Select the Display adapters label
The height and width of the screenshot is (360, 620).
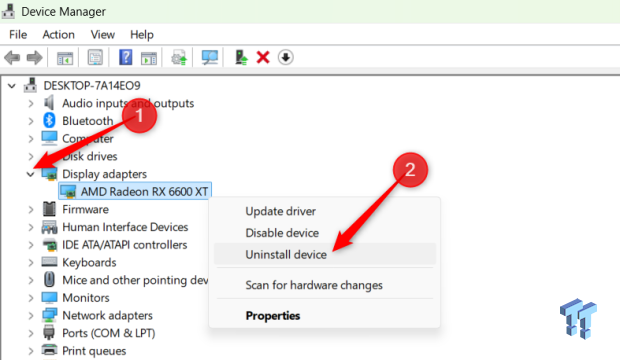pyautogui.click(x=104, y=174)
